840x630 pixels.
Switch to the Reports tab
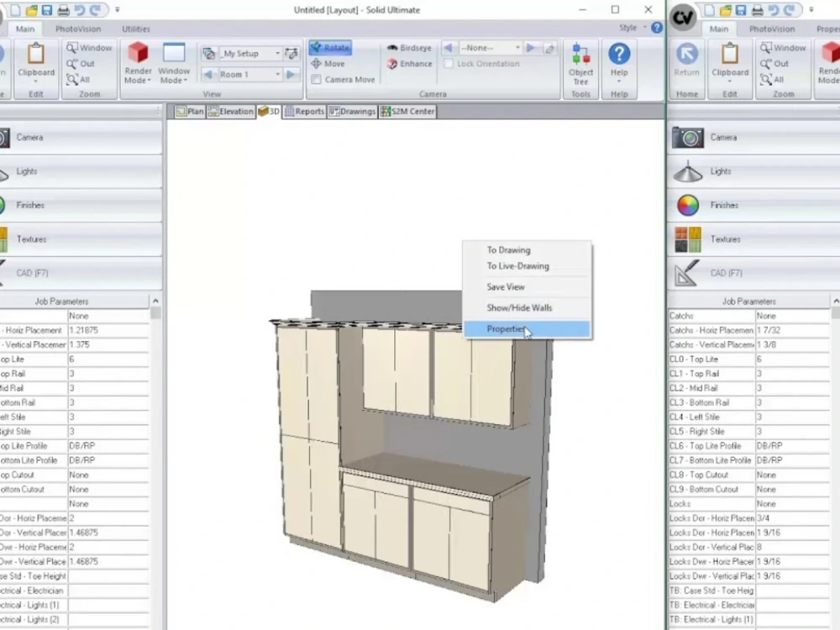tap(304, 112)
